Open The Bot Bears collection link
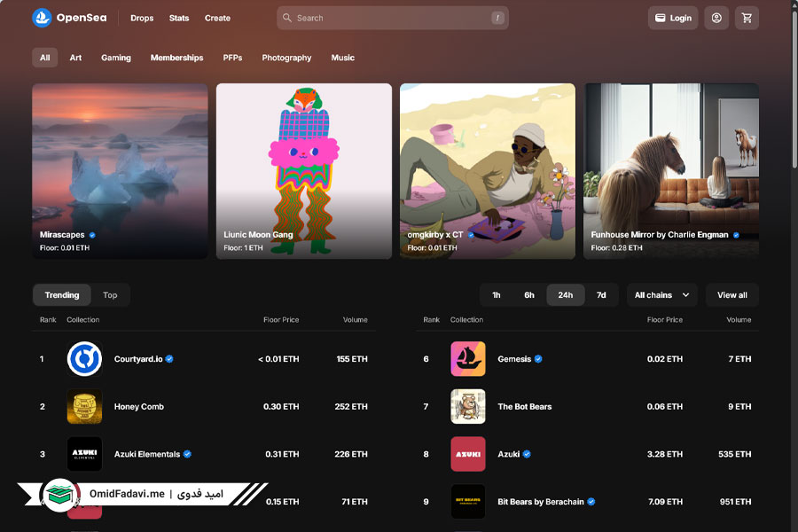 [x=525, y=406]
